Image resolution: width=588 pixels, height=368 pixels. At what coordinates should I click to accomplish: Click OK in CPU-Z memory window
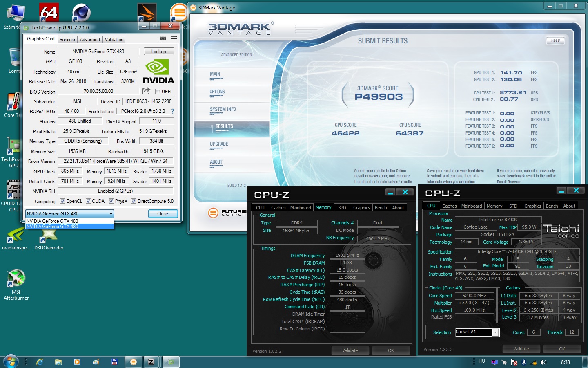391,350
